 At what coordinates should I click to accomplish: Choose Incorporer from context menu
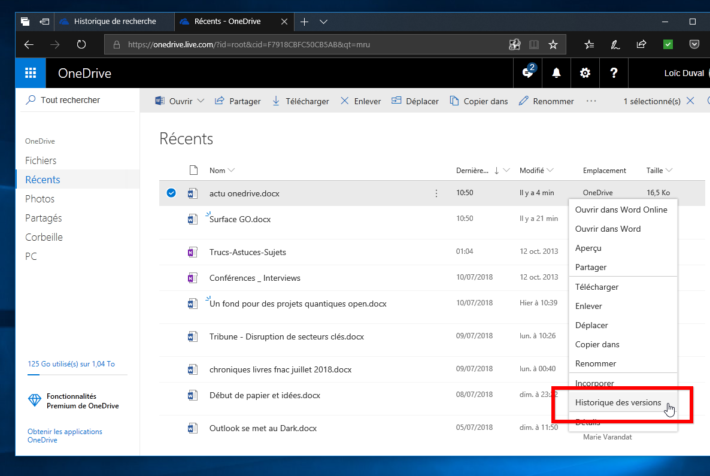coord(595,383)
